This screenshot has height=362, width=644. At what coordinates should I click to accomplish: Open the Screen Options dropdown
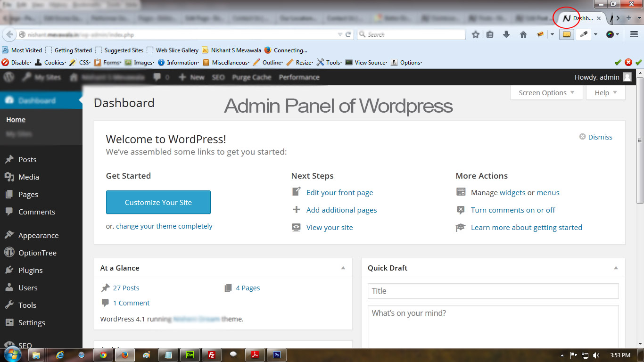pos(546,92)
